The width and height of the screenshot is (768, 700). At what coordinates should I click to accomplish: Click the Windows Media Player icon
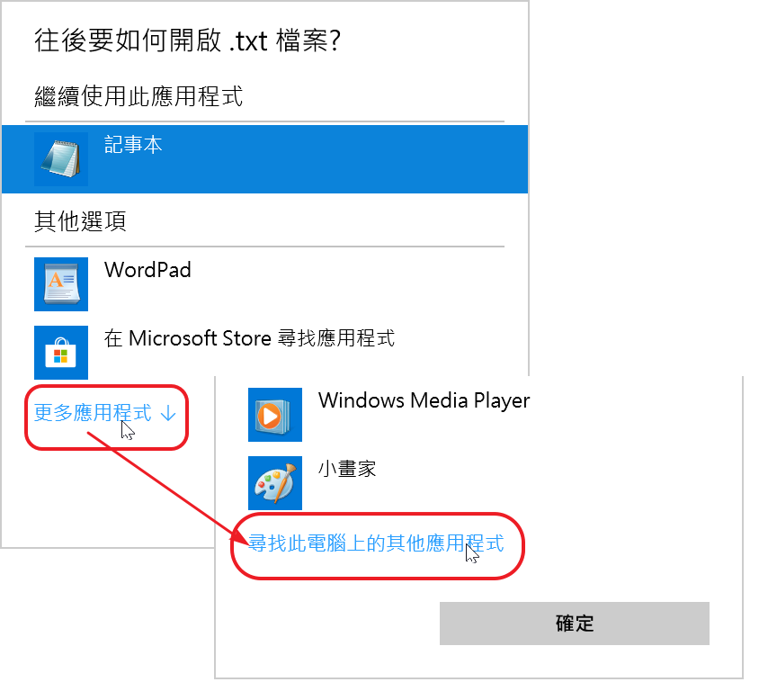pyautogui.click(x=275, y=415)
